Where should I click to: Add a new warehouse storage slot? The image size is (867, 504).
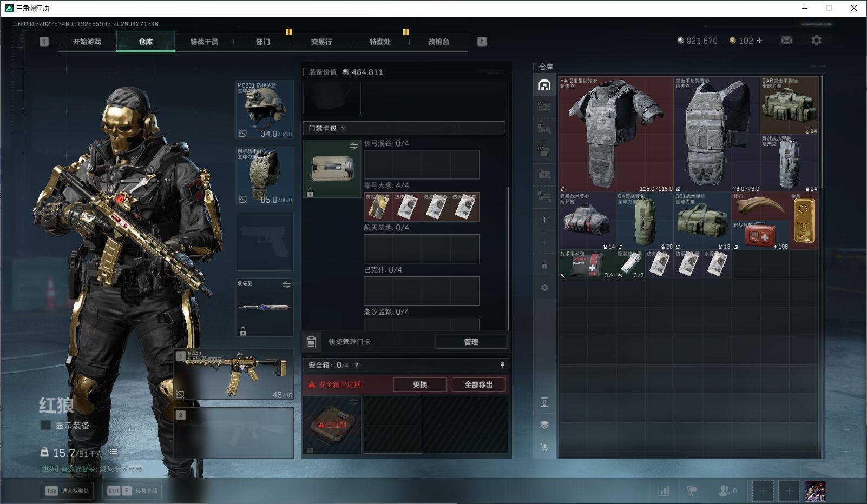544,220
